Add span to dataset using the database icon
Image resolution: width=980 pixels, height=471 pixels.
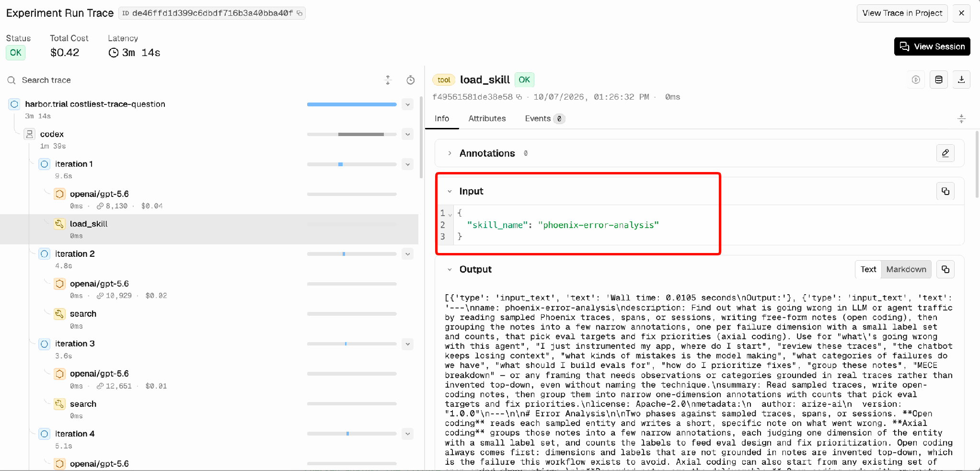coord(939,80)
